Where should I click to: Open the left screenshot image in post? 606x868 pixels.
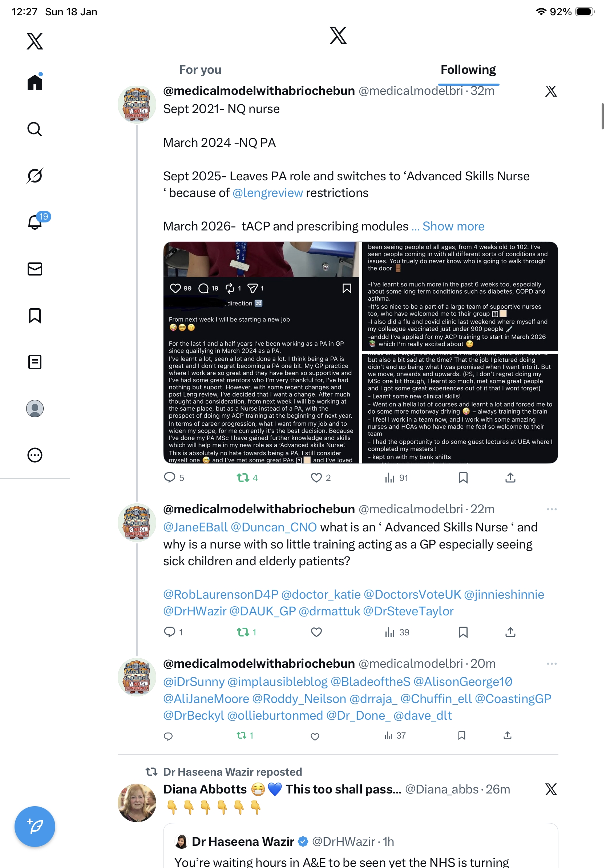261,352
